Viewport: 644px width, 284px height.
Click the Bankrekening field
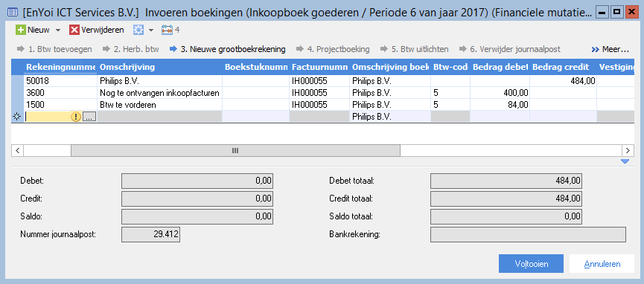[528, 235]
